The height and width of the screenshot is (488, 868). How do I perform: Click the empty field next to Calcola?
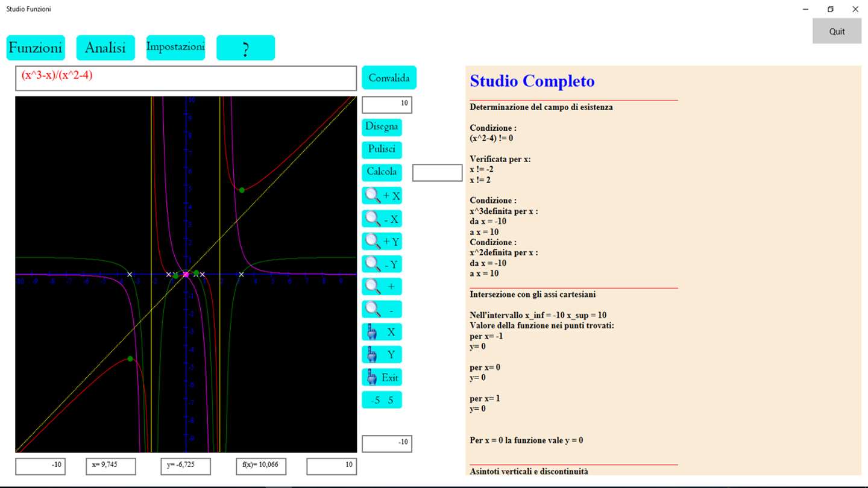438,172
